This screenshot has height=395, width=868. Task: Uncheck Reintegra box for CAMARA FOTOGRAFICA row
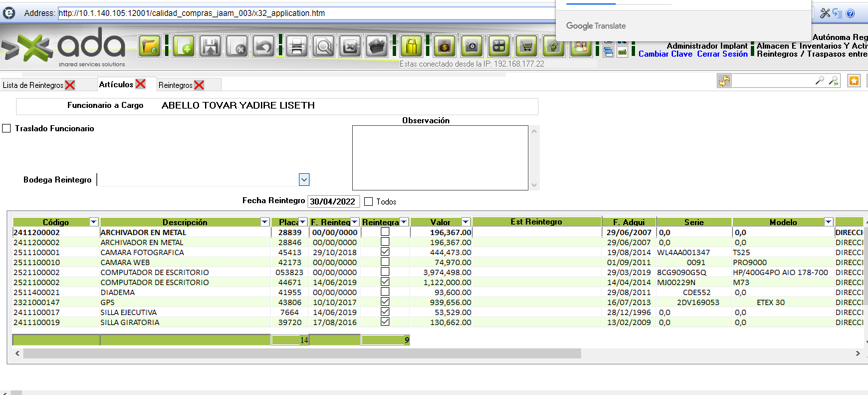(385, 252)
